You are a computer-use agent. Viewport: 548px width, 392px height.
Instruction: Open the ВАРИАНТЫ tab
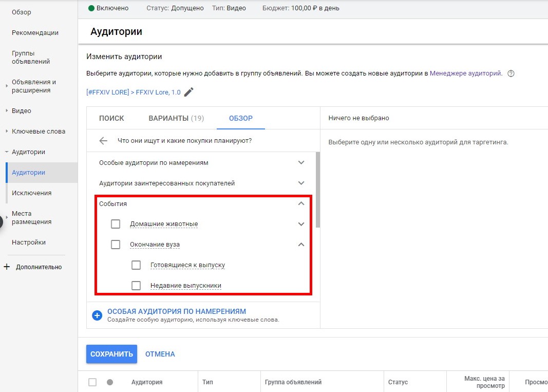176,118
